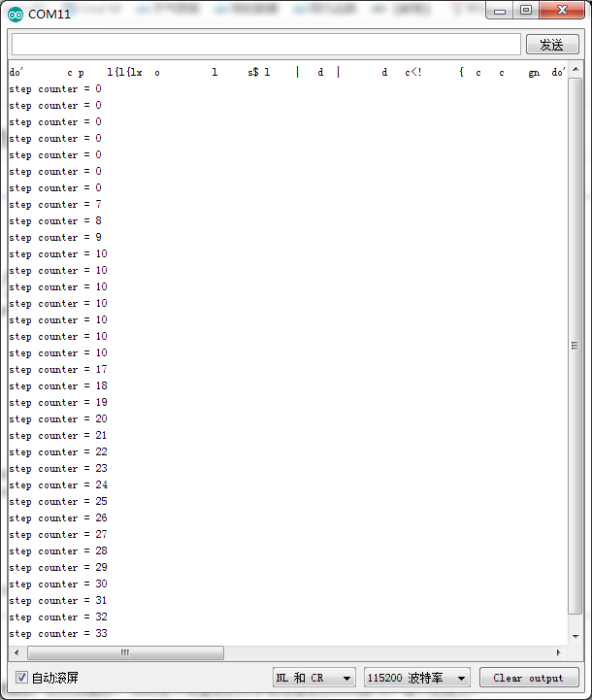Click the line "step counter = 24"
Viewport: 592px width, 700px height.
(x=58, y=485)
